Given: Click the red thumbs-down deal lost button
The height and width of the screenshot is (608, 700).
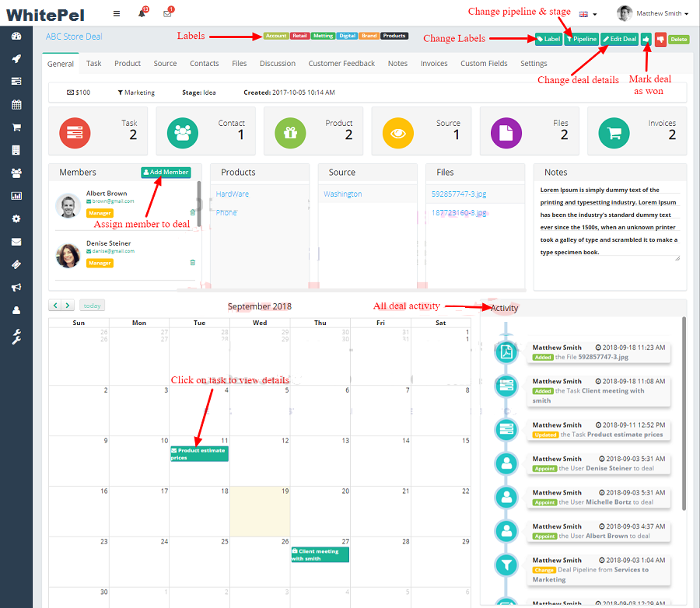Looking at the screenshot, I should [660, 39].
